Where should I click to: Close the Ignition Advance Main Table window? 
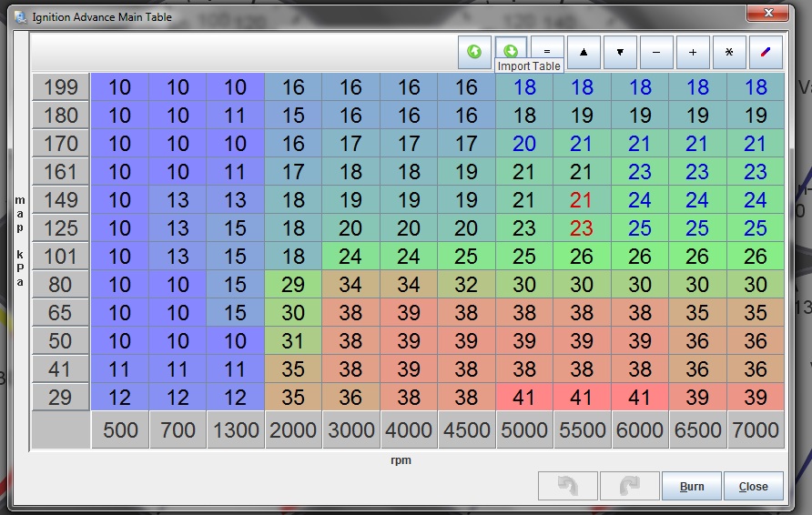pos(768,13)
